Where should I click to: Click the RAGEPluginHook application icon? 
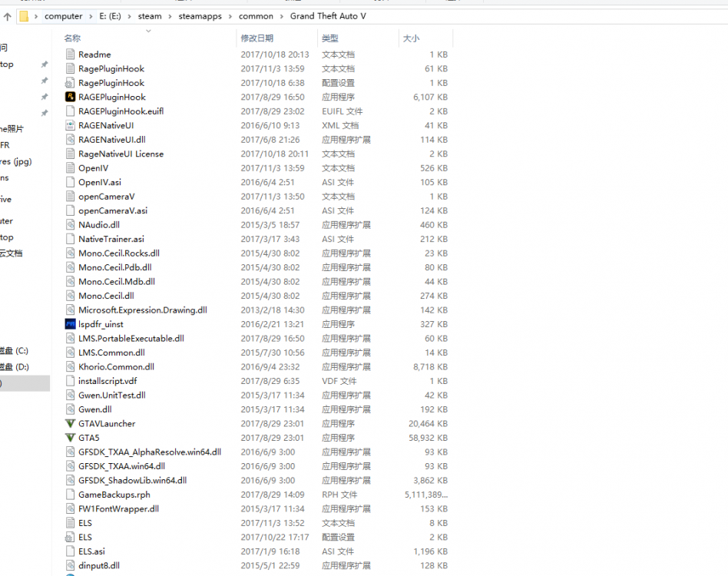[x=70, y=97]
